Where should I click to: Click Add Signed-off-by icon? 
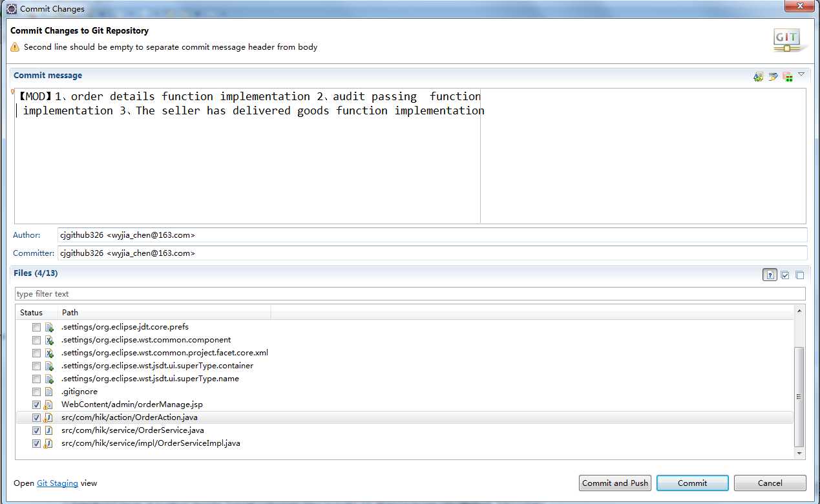click(x=773, y=76)
